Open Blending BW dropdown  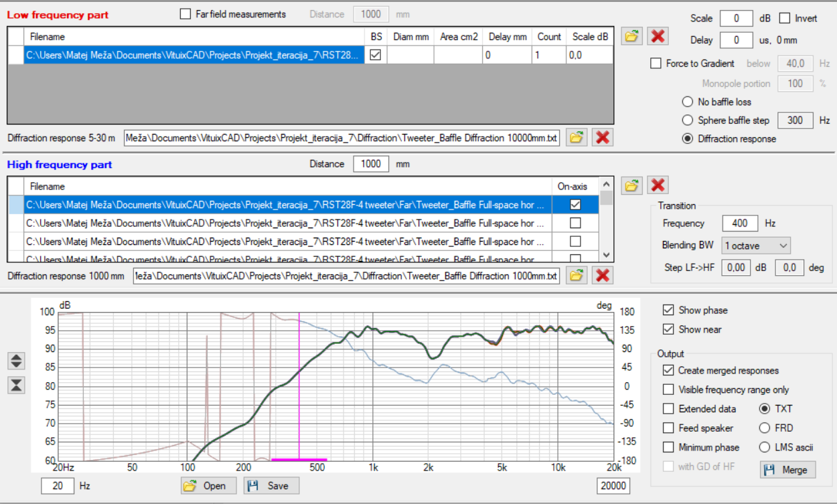755,246
